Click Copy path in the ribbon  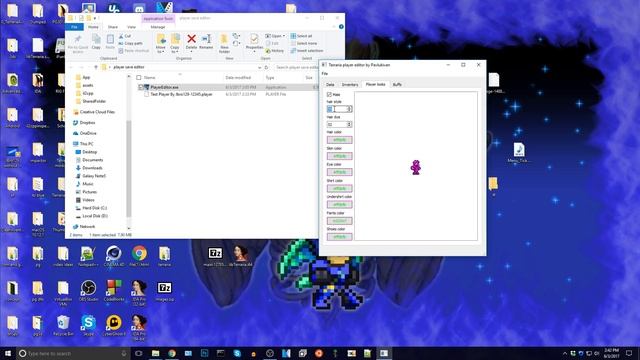click(x=131, y=43)
